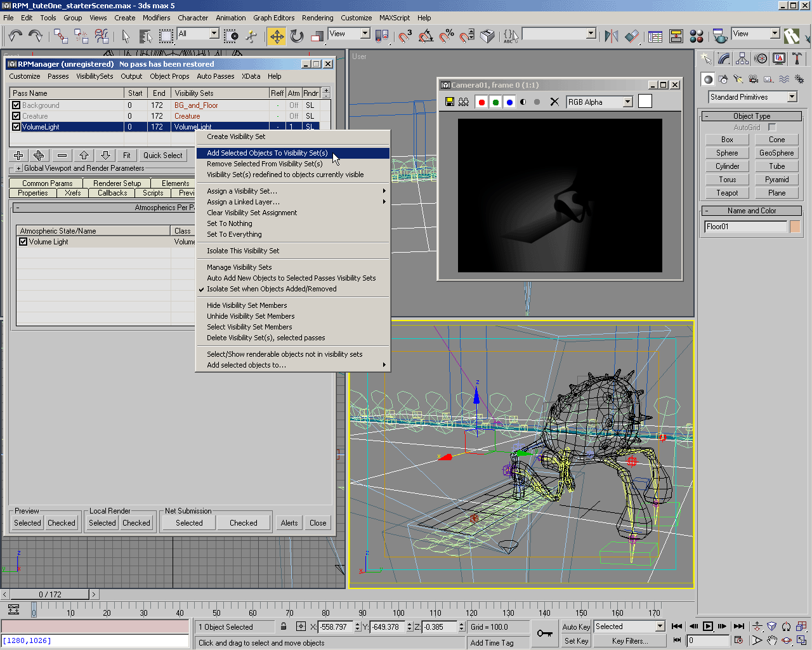Open the named selection sets dropdown
Image resolution: width=812 pixels, height=650 pixels.
[x=559, y=34]
